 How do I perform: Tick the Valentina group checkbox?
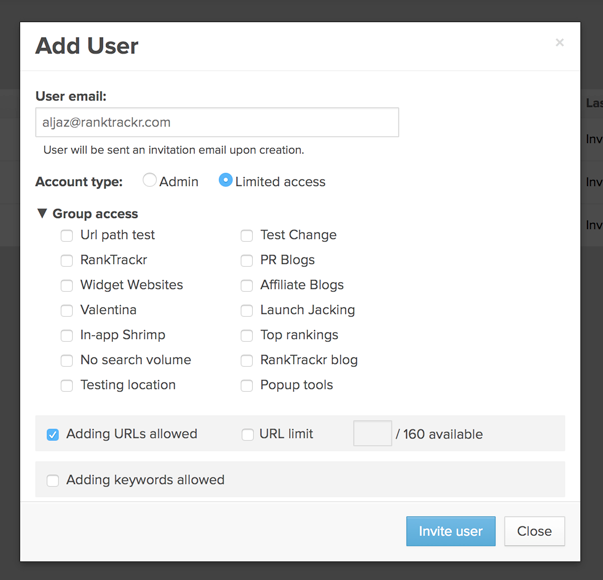point(67,310)
